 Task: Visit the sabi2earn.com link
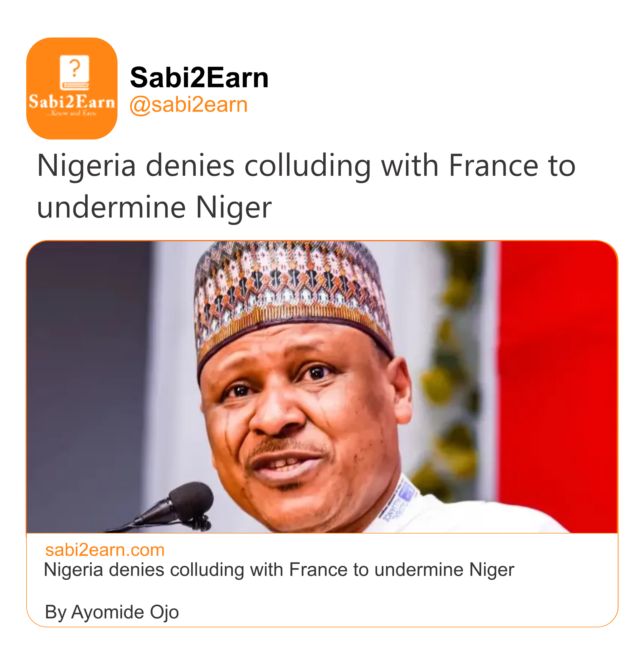pyautogui.click(x=105, y=550)
